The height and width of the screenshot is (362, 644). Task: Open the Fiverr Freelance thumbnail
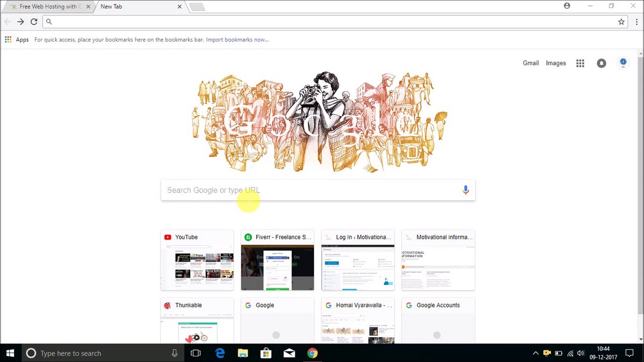(277, 260)
